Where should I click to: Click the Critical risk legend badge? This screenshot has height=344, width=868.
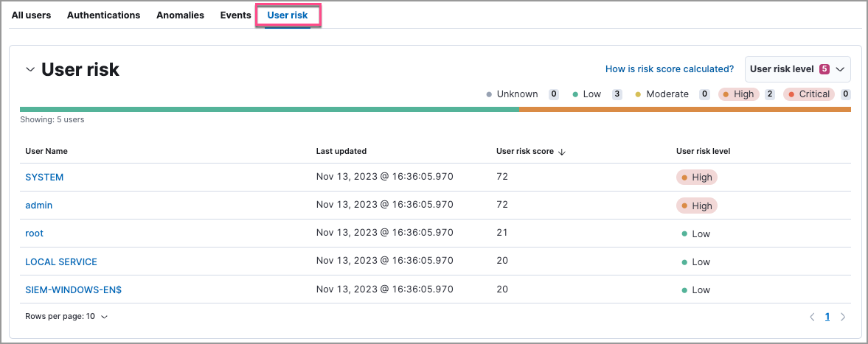tap(808, 94)
